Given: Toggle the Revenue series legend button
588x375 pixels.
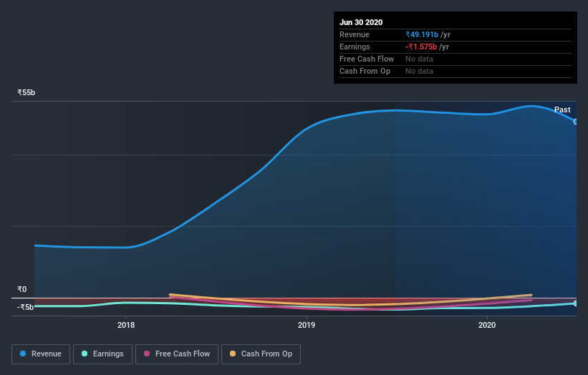Looking at the screenshot, I should [x=41, y=354].
